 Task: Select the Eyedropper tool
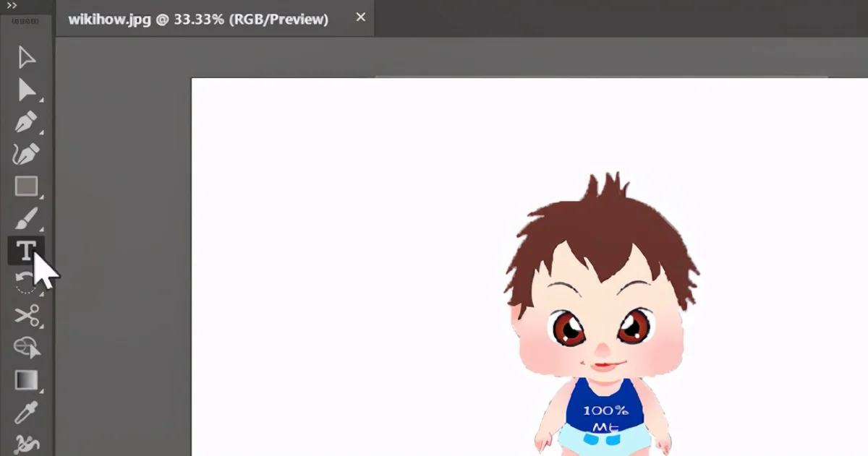click(x=27, y=413)
